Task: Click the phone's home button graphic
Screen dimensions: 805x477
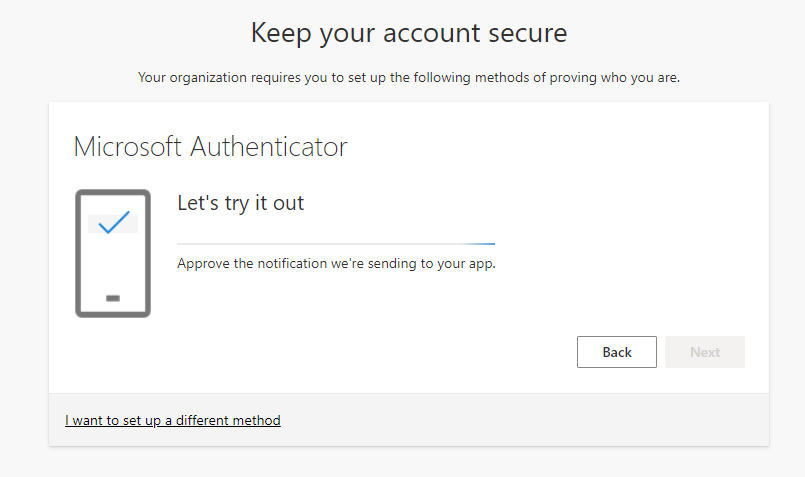Action: coord(113,298)
